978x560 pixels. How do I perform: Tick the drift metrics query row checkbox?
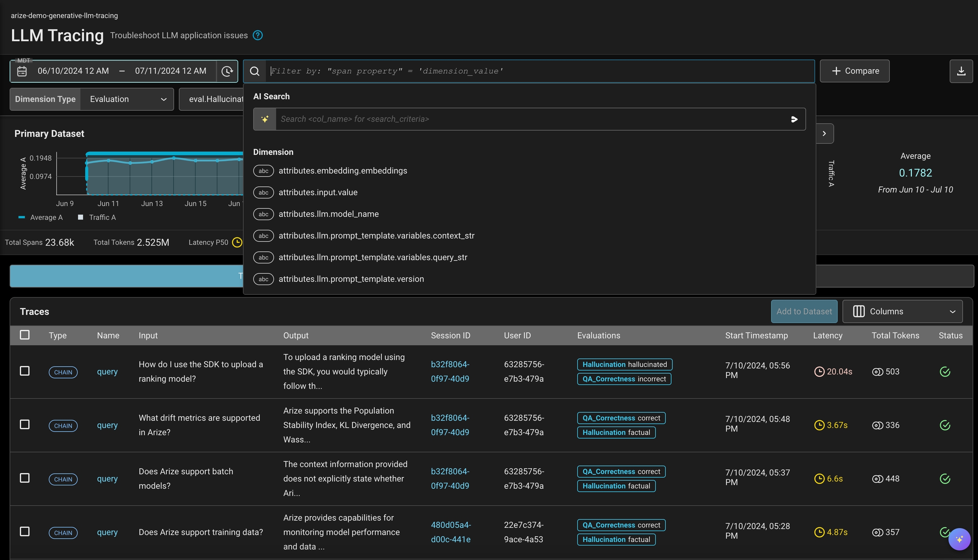click(25, 425)
